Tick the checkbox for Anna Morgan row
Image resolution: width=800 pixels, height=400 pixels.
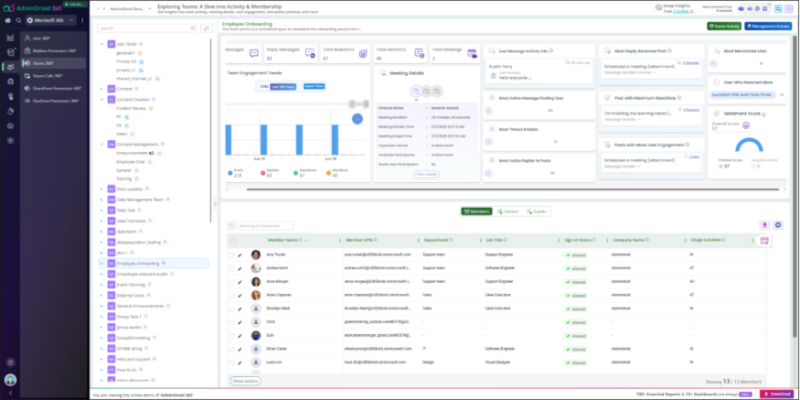[x=232, y=282]
